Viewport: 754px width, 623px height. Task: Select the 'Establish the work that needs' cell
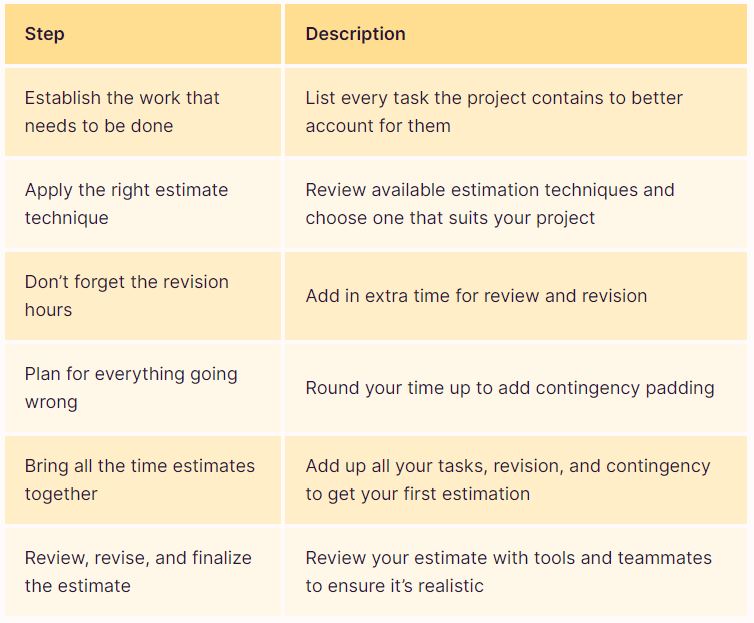(x=143, y=112)
